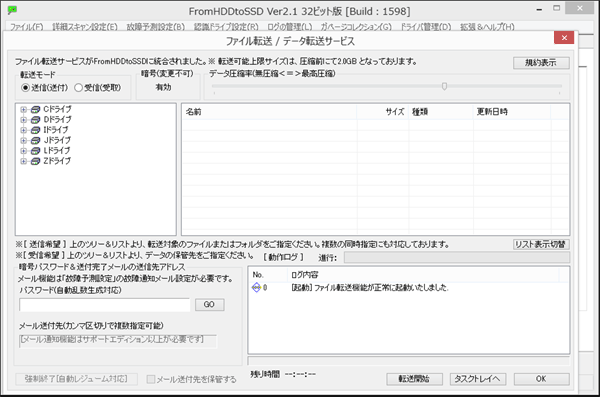Open the 認識ドライブ設定(R) menu
The image size is (600, 397).
coord(226,27)
